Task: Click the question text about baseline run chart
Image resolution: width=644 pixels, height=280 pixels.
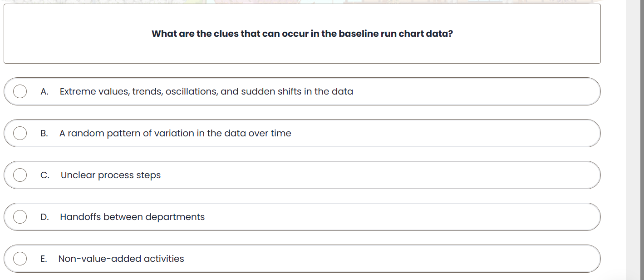Action: 302,34
